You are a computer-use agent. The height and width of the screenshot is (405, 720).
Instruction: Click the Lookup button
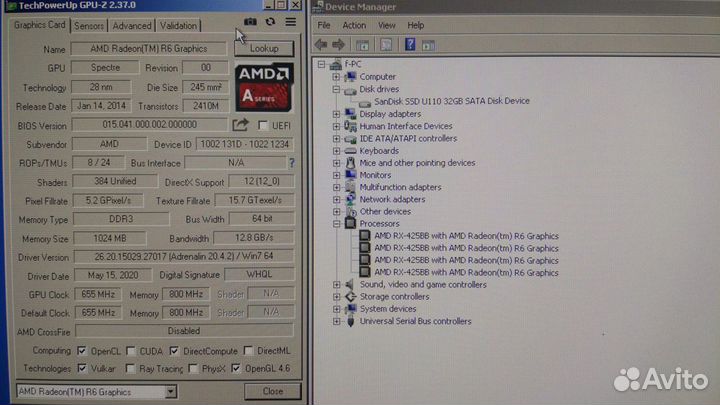click(x=264, y=48)
